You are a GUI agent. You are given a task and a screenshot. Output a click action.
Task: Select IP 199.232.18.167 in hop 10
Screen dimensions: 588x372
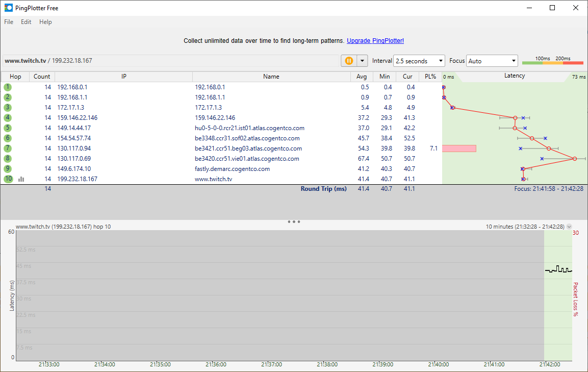(x=77, y=179)
